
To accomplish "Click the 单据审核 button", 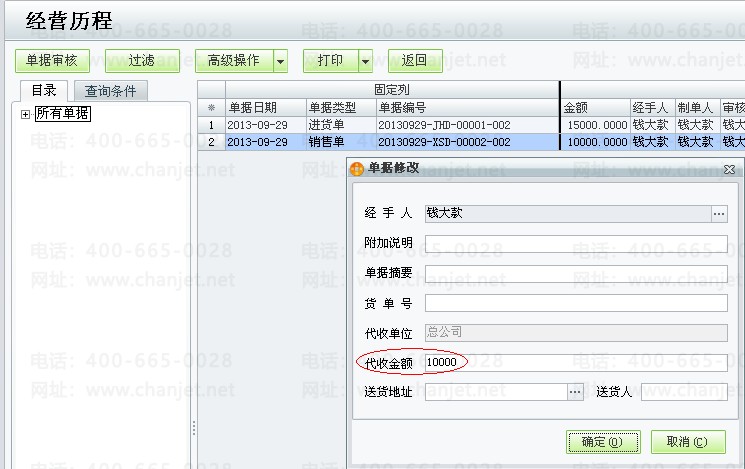I will point(52,61).
